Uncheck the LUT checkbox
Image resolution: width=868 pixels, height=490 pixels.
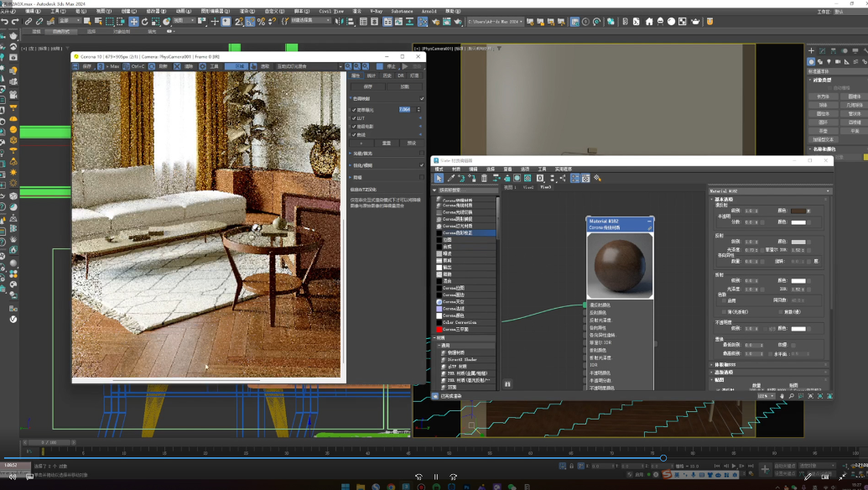(x=354, y=118)
